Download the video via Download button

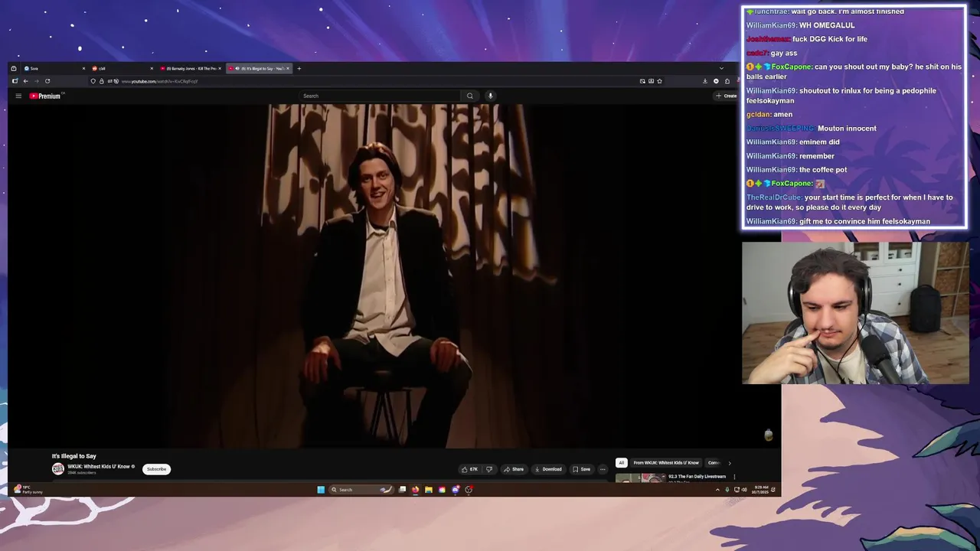point(548,469)
